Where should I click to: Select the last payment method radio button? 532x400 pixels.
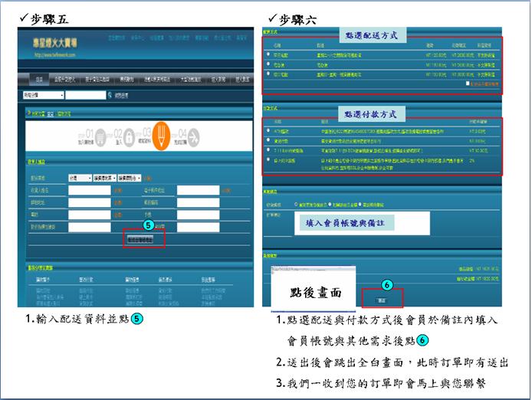click(268, 161)
